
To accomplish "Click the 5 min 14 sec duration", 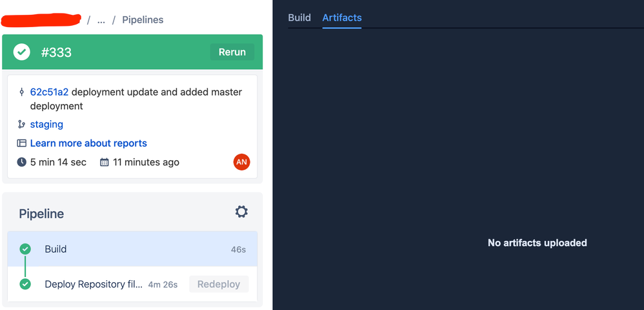I will coord(58,162).
